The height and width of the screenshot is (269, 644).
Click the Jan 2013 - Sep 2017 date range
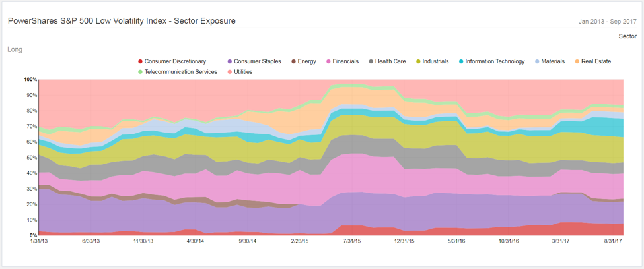pos(608,22)
